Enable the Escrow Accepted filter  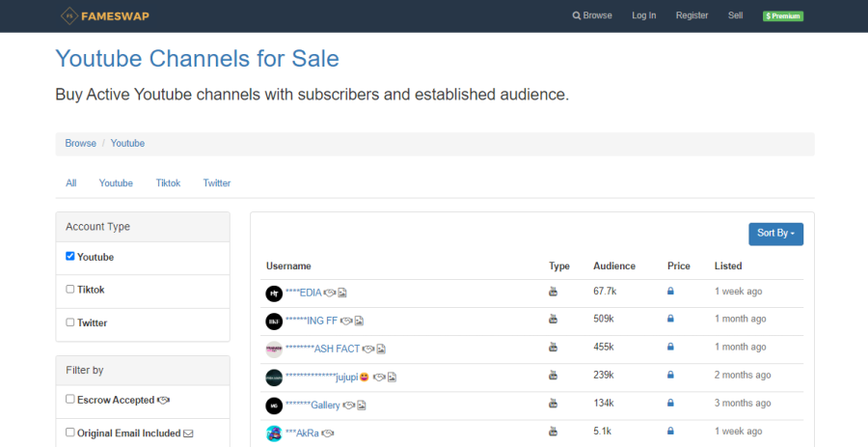69,399
